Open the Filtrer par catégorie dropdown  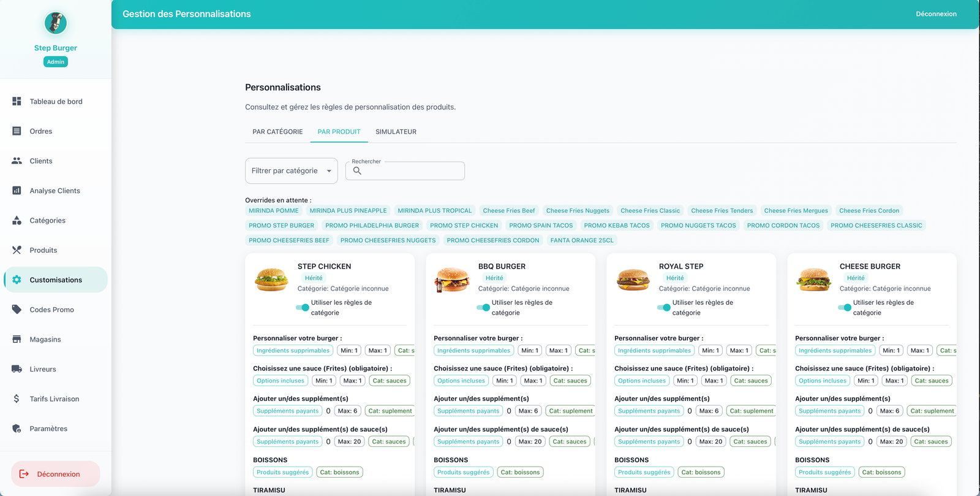(292, 171)
